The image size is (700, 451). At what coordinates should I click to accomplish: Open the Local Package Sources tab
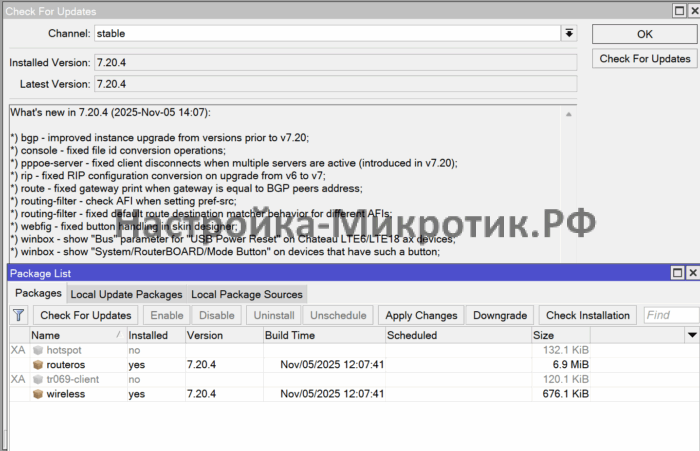point(246,294)
